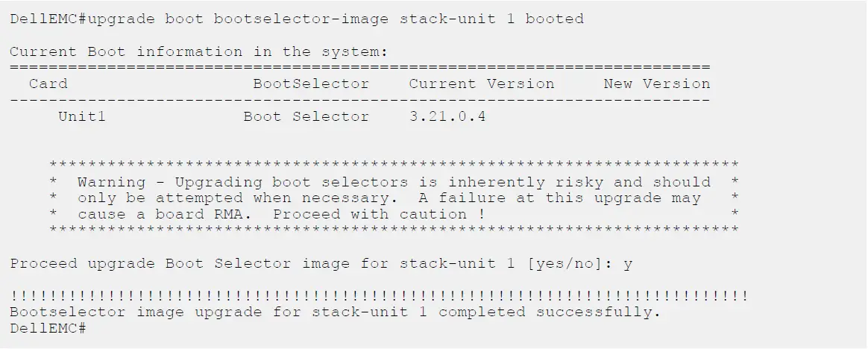Click the top asterisk border of the warning box

click(393, 165)
